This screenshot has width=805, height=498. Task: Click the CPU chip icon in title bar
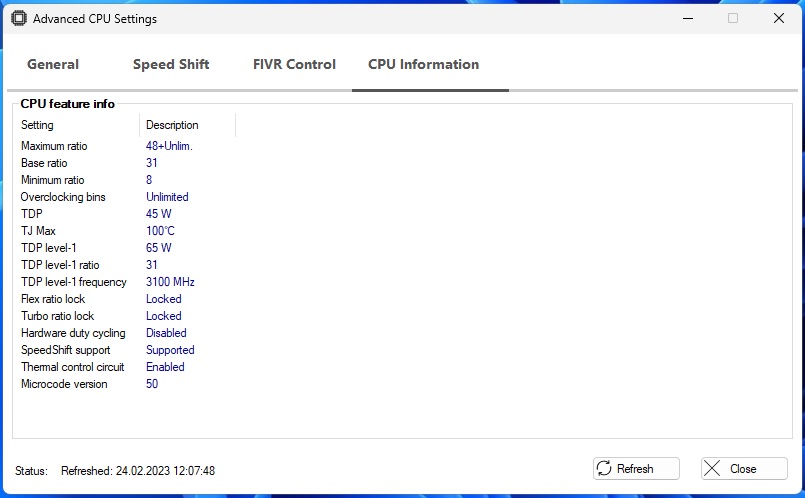[x=18, y=18]
